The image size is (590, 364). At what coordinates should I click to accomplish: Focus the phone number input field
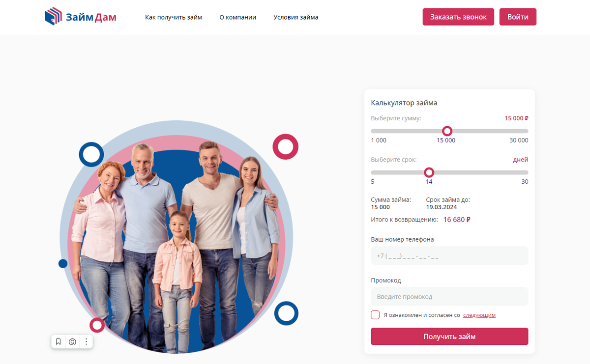449,256
